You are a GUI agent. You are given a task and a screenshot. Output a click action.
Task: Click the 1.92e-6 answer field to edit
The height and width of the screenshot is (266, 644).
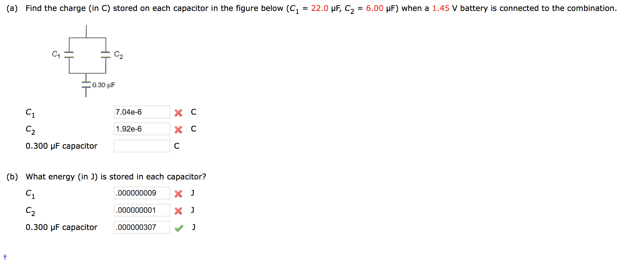[x=142, y=129]
